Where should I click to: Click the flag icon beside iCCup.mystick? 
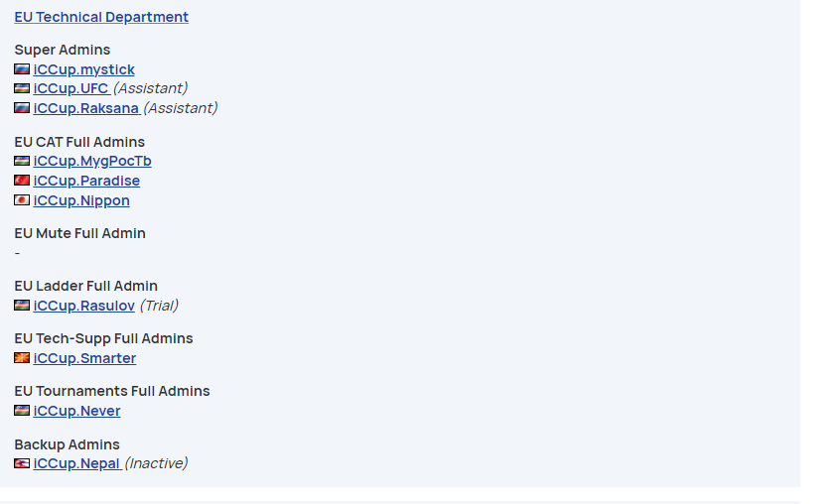tap(22, 69)
